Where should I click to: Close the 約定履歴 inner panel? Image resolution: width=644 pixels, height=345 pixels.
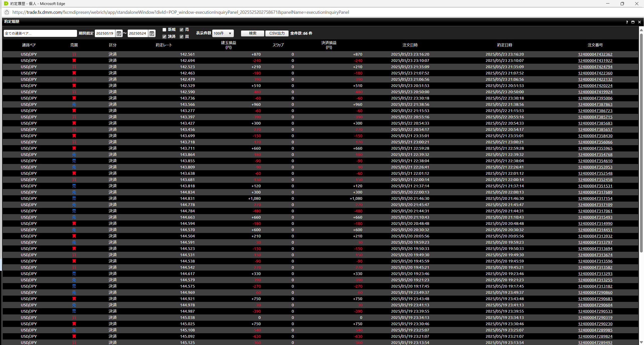point(639,22)
